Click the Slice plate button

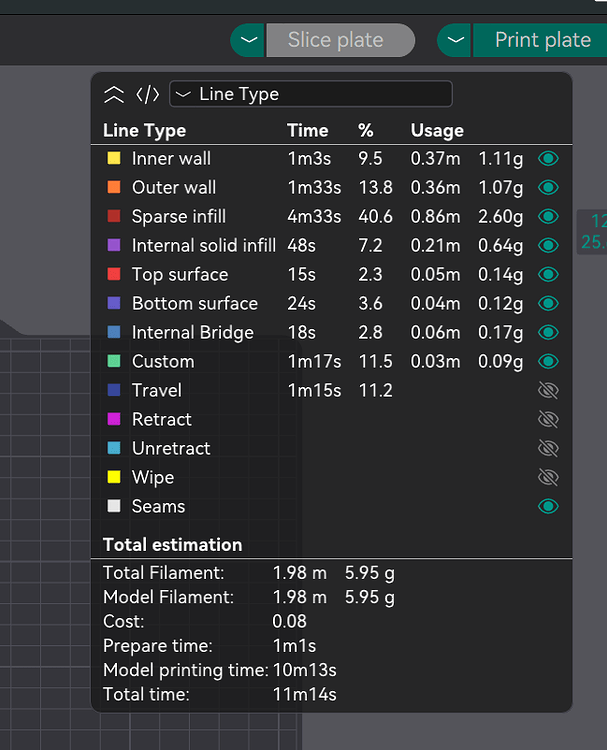(x=340, y=40)
